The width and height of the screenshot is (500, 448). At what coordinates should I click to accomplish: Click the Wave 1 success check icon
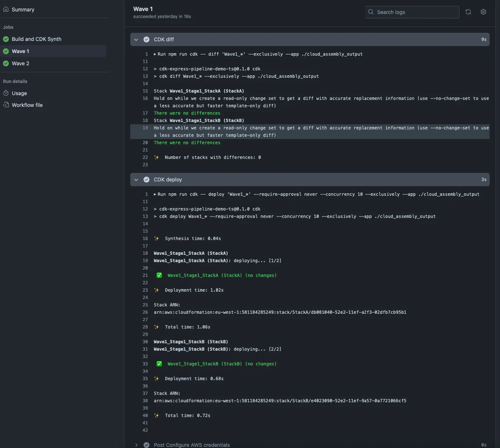(x=6, y=51)
